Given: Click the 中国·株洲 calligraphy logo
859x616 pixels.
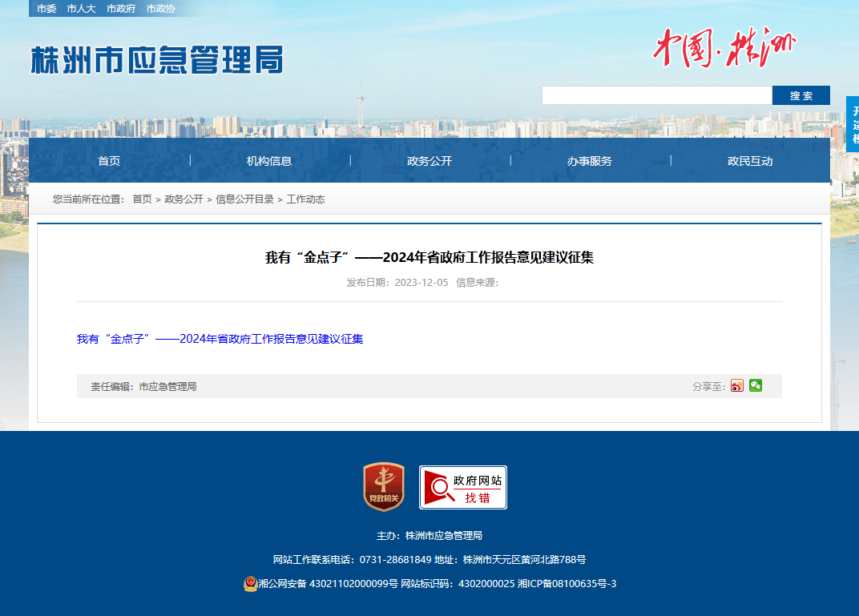Looking at the screenshot, I should tap(724, 47).
